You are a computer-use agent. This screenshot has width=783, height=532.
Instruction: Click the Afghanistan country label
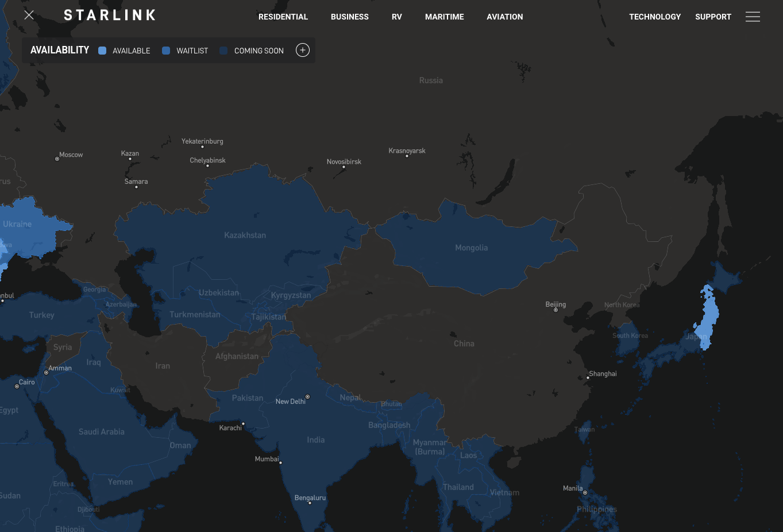pyautogui.click(x=237, y=356)
